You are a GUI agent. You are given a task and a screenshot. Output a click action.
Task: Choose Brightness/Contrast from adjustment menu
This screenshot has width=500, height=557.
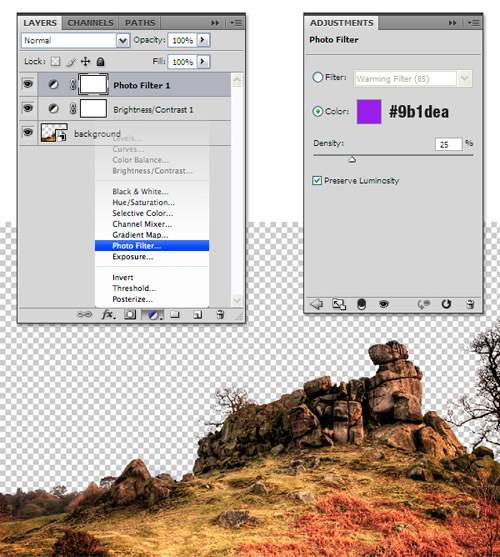coord(153,171)
